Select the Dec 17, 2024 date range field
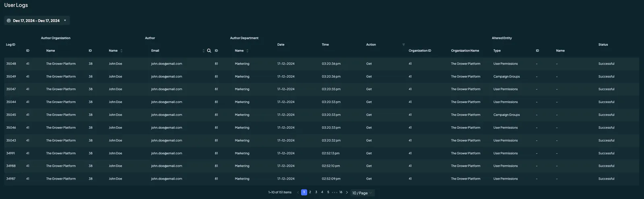This screenshot has height=199, width=644. coord(36,21)
